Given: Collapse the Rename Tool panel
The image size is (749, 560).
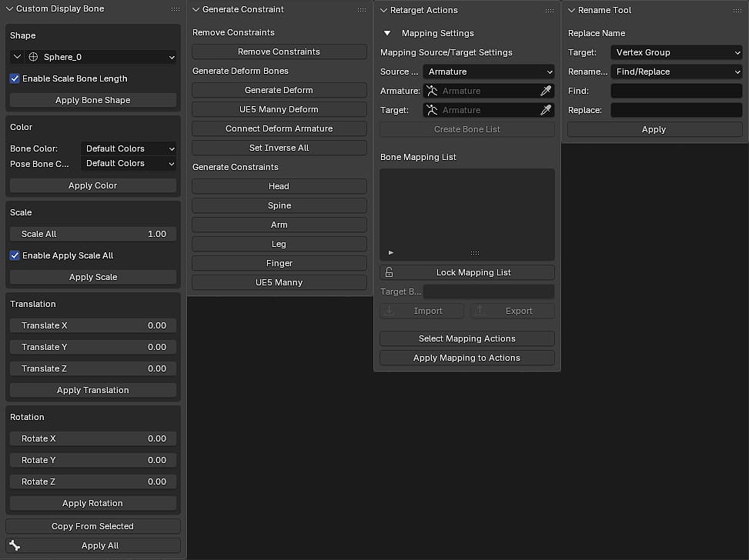Looking at the screenshot, I should click(x=571, y=10).
